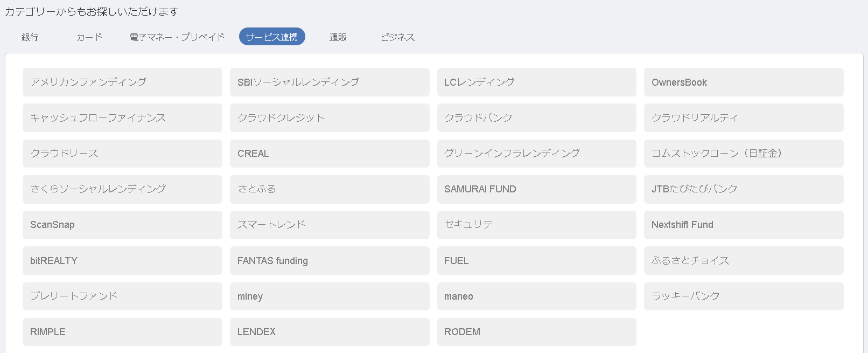The height and width of the screenshot is (353, 868).
Task: Open the カード category tab
Action: coord(89,37)
